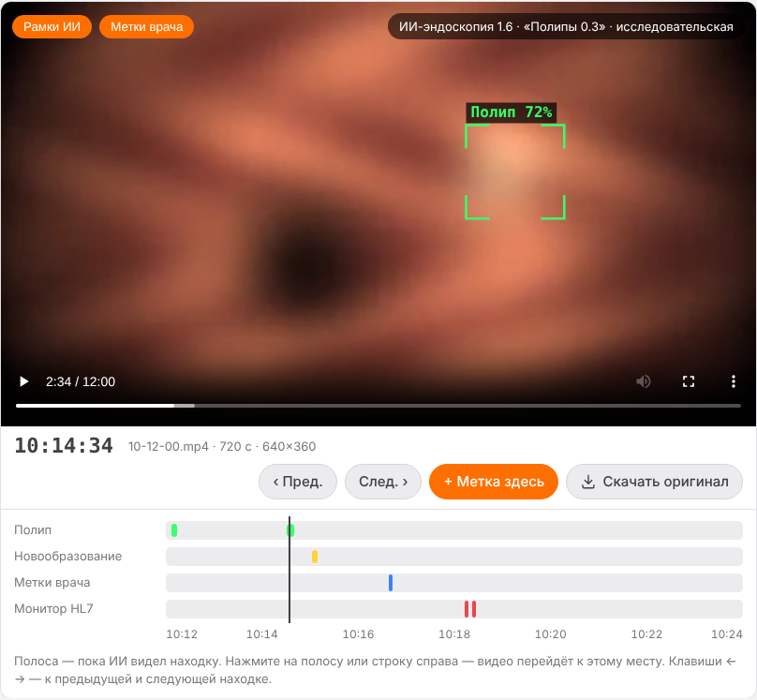The height and width of the screenshot is (700, 757).
Task: Click the red Монитор HL7 markers
Action: (x=470, y=609)
